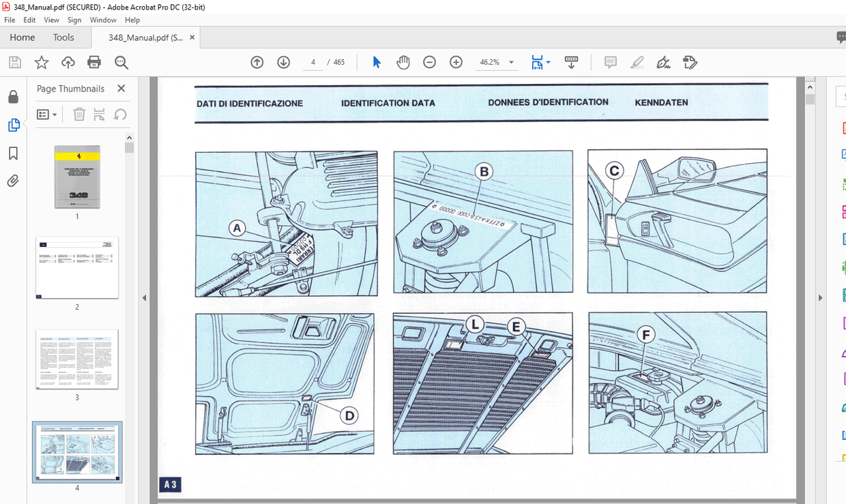
Task: Add a sticky note comment
Action: pos(609,62)
